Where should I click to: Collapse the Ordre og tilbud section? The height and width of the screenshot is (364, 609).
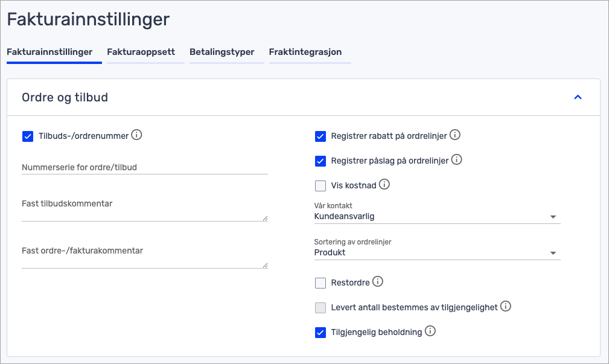tap(578, 97)
